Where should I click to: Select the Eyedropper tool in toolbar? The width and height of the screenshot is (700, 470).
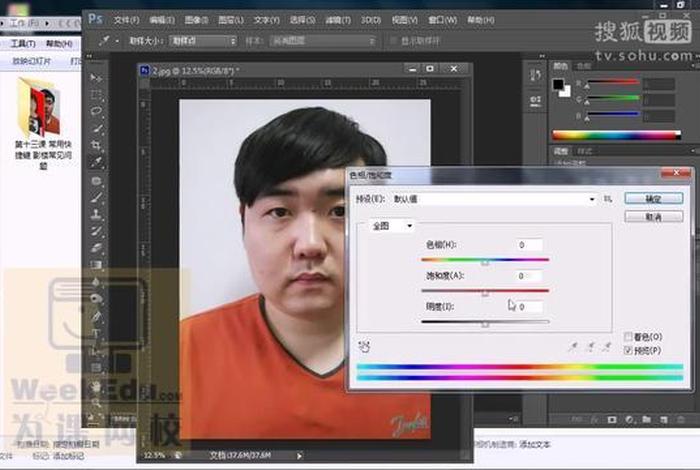[96, 162]
